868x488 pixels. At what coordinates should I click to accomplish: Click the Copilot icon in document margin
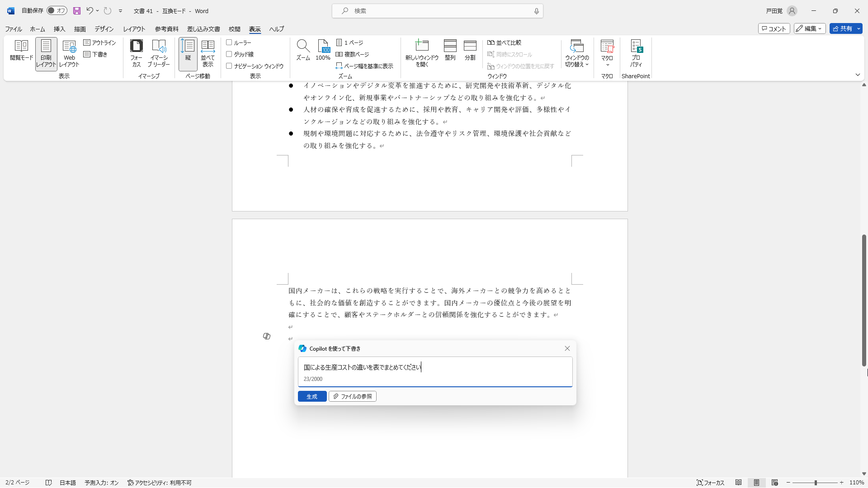click(267, 336)
